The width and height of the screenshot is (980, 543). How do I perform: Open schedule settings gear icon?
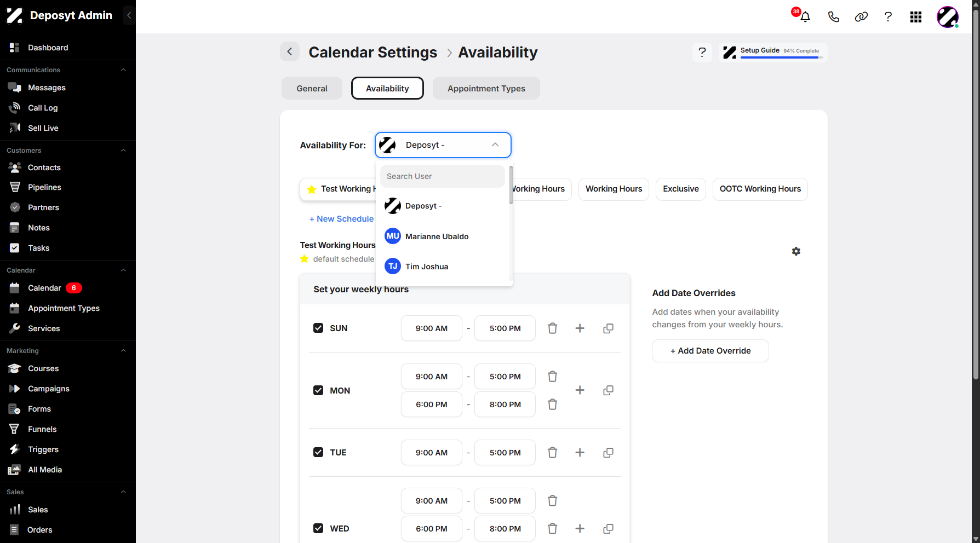point(796,251)
